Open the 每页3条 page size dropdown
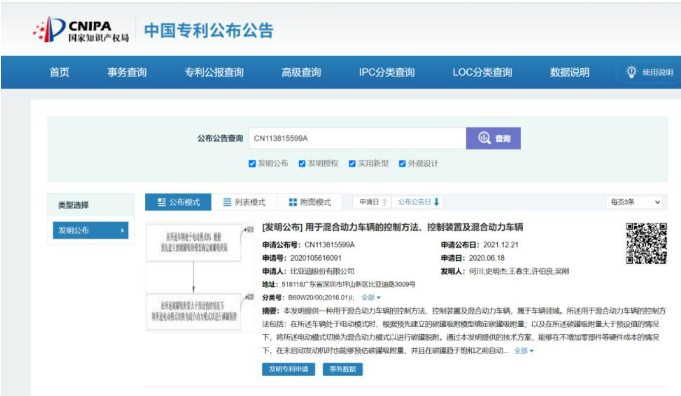This screenshot has width=681, height=396. (635, 202)
